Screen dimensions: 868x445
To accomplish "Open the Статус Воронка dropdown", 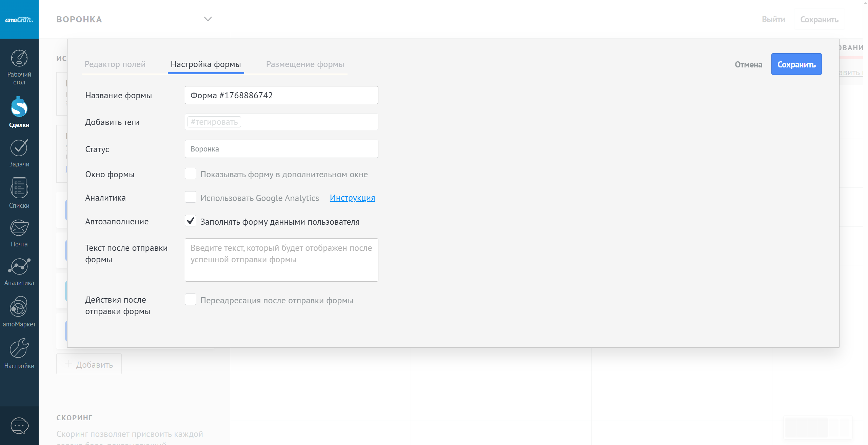I will 281,149.
